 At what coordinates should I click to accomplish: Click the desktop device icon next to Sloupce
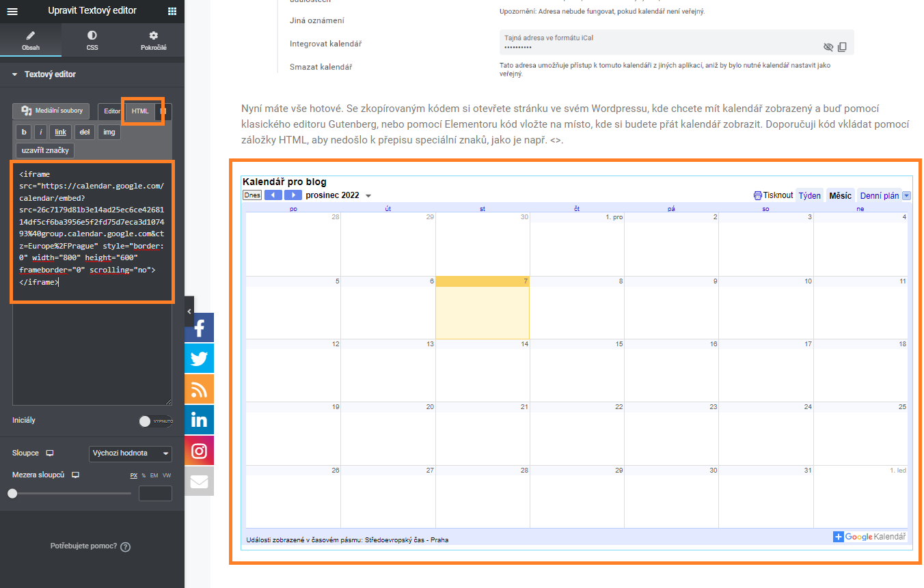(x=49, y=453)
